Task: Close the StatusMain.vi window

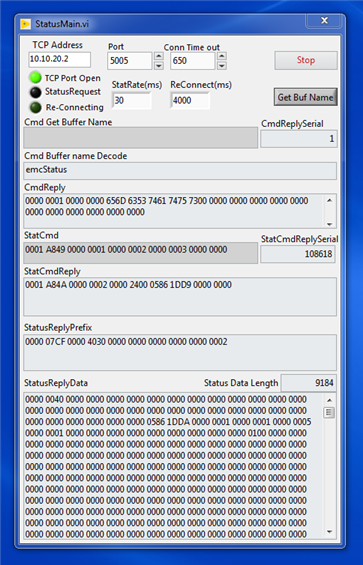Action: 324,21
